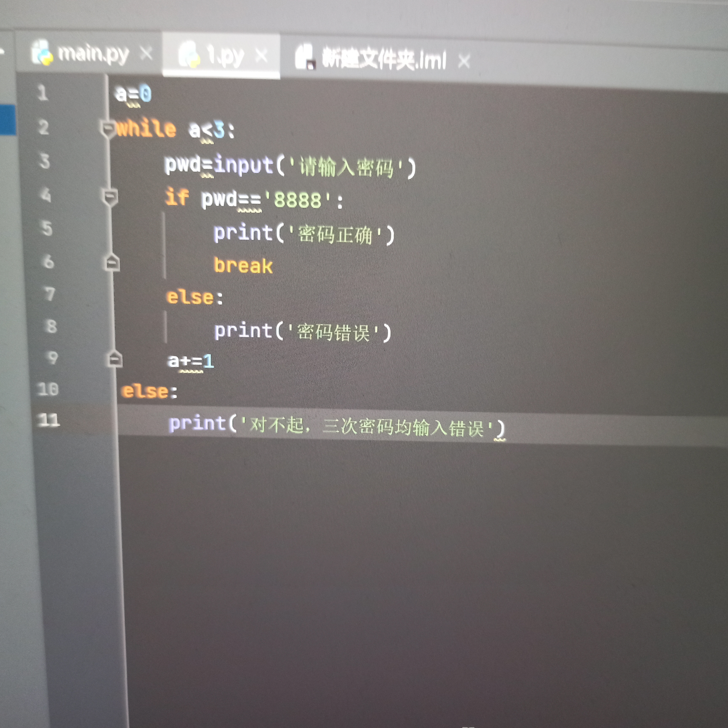Place cursor on the break statement

point(243,266)
